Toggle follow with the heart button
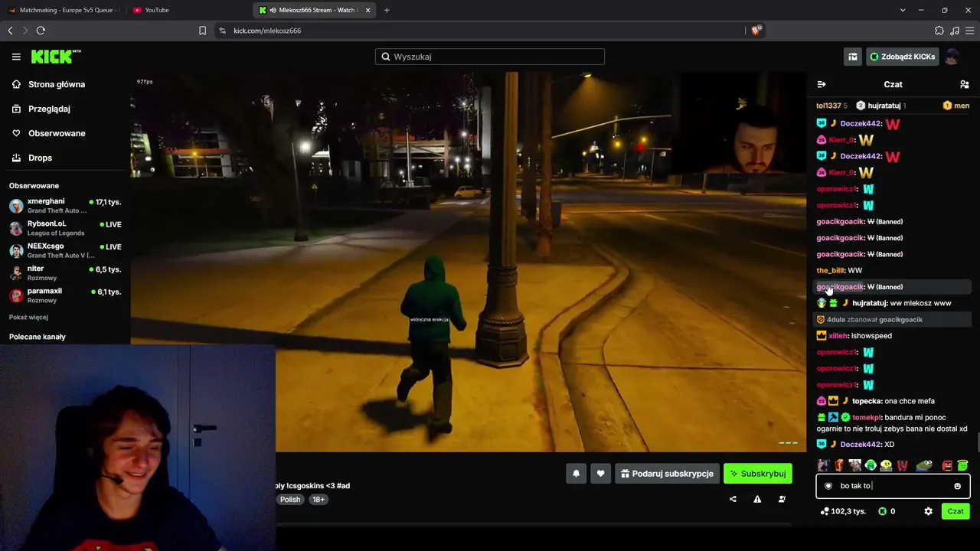Viewport: 980px width, 551px height. 600,474
